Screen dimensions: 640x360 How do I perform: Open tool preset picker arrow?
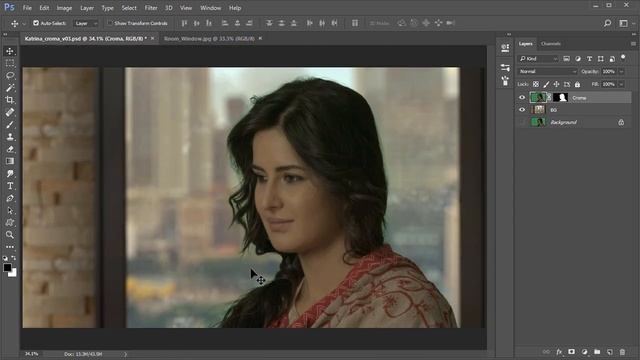click(24, 24)
